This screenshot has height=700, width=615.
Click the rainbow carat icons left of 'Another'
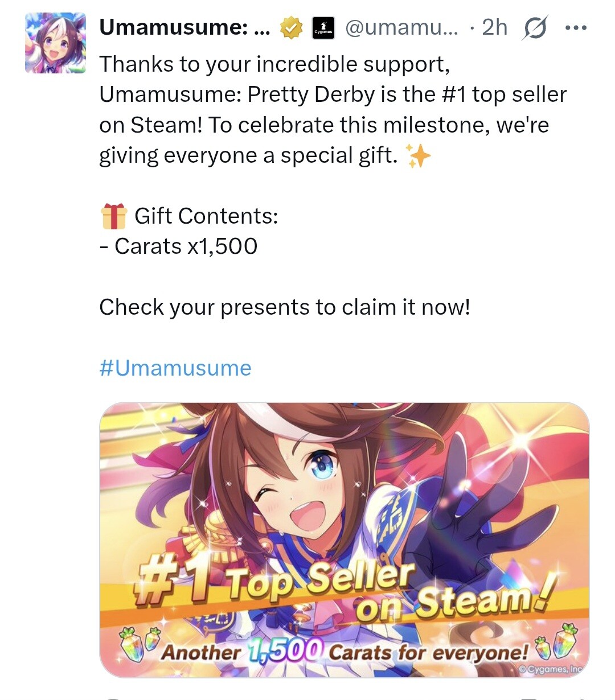(x=141, y=643)
